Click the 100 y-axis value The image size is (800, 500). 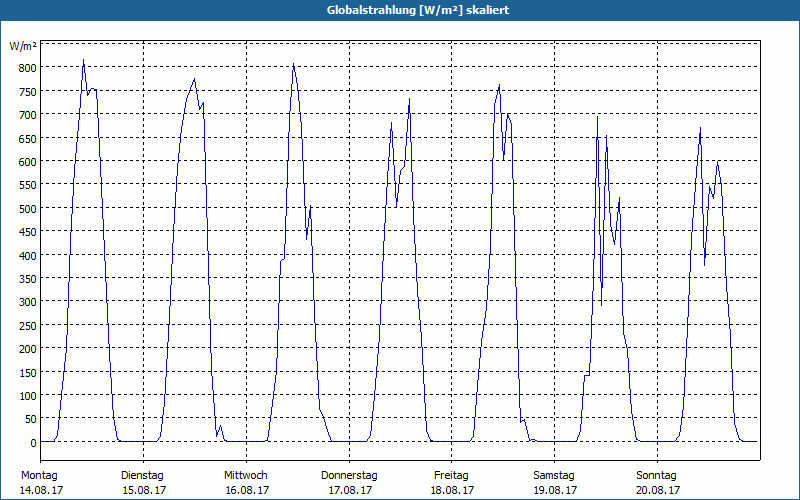point(28,396)
